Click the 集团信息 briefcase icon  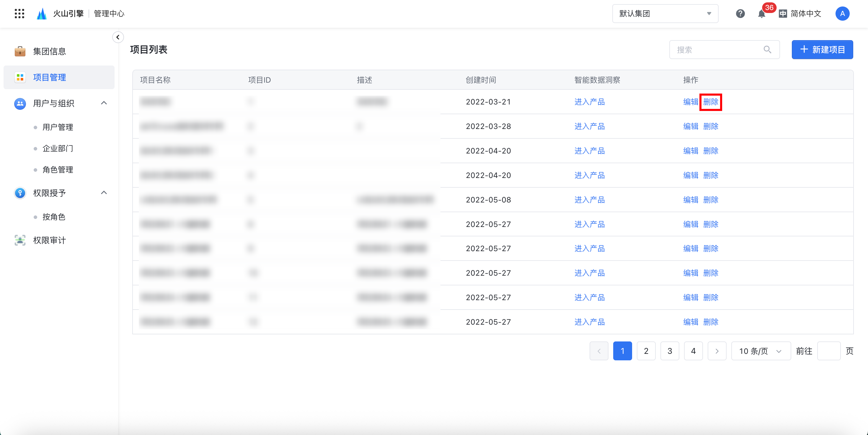20,51
